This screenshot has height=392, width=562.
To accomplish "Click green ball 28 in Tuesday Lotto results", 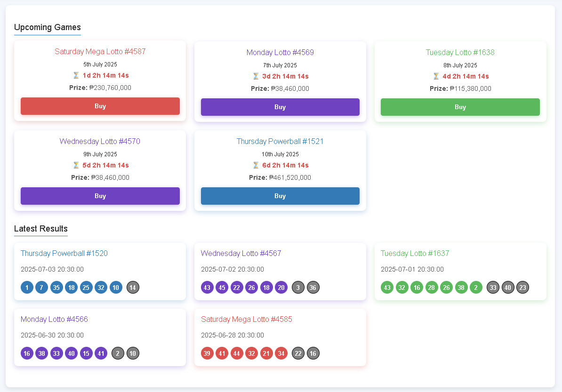I will pos(432,288).
